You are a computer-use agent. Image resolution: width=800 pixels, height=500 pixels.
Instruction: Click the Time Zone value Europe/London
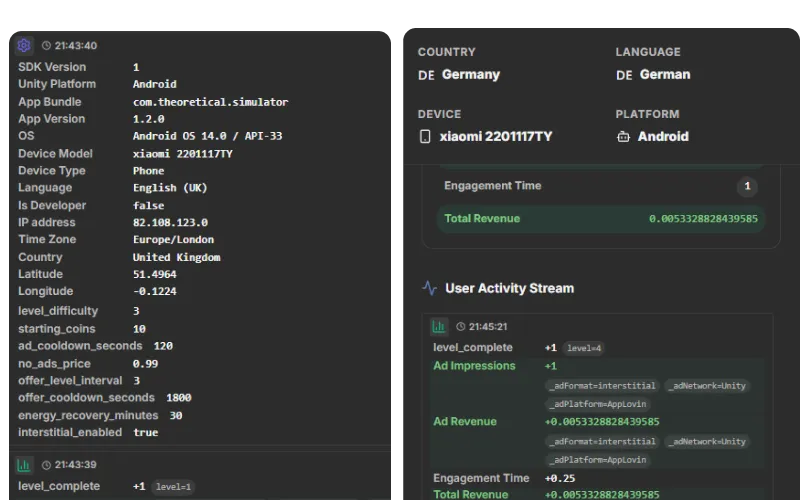pos(173,239)
